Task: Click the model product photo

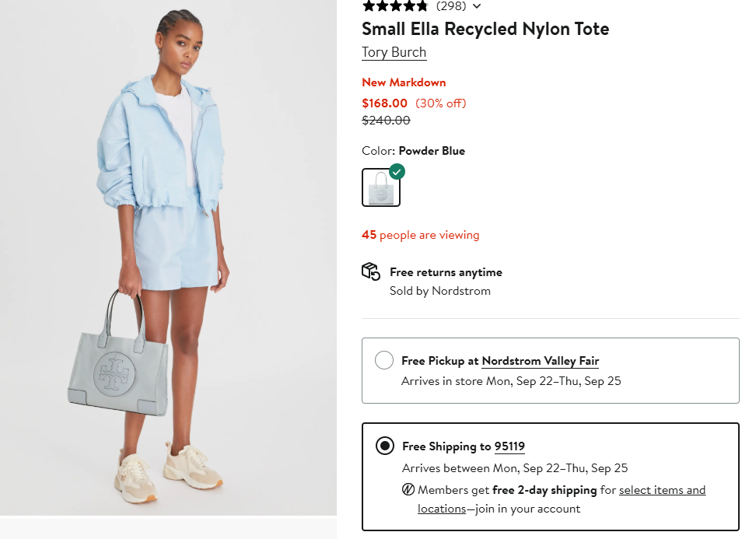Action: [x=168, y=257]
